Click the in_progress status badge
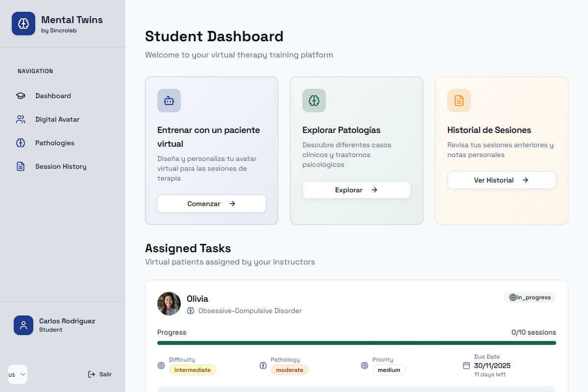The height and width of the screenshot is (392, 588). (x=530, y=297)
